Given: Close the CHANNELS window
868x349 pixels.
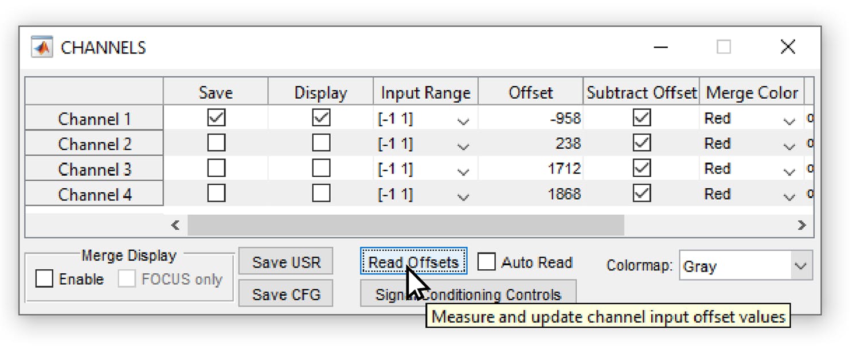Looking at the screenshot, I should point(788,47).
